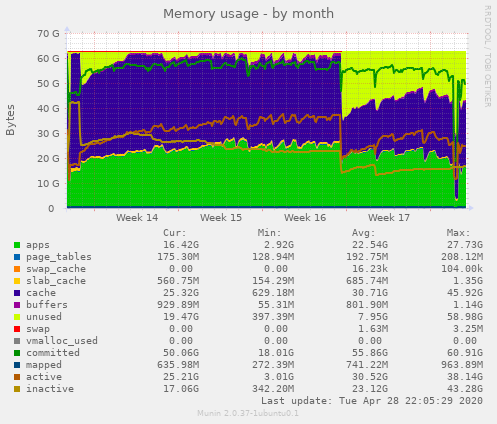The image size is (497, 424).
Task: Click apps current value 16.42G
Action: point(181,245)
